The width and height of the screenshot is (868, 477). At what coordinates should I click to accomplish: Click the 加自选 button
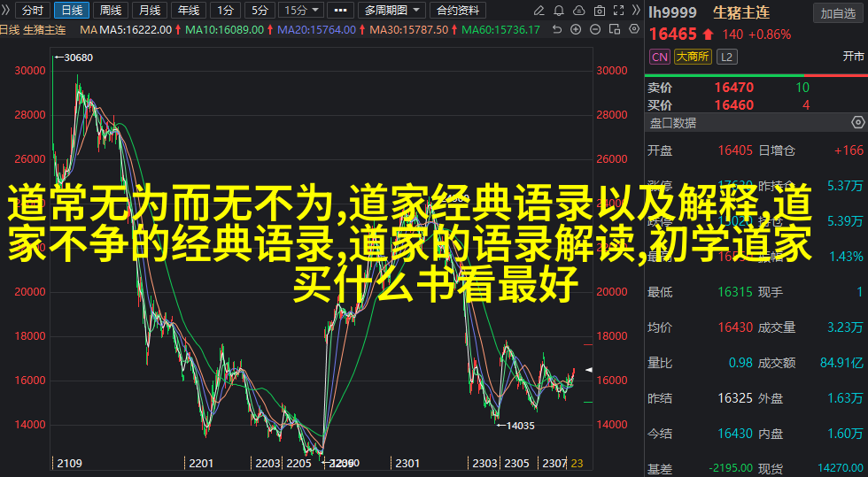pyautogui.click(x=837, y=13)
